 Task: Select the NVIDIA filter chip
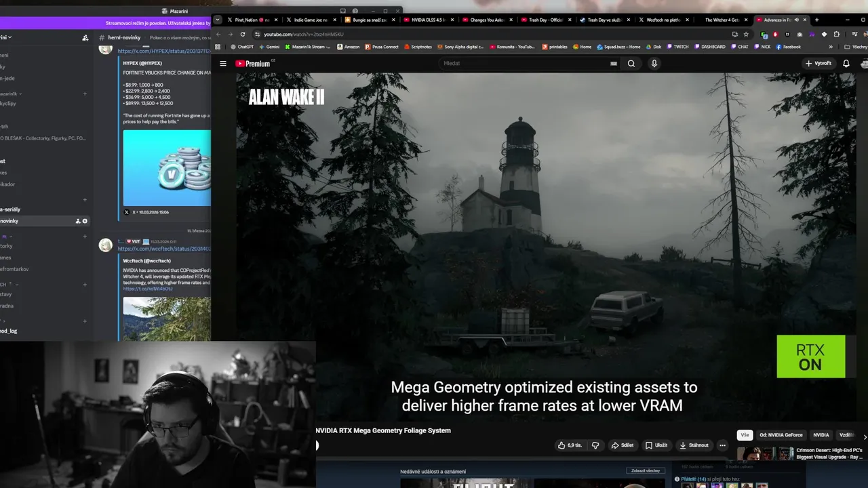(x=821, y=435)
